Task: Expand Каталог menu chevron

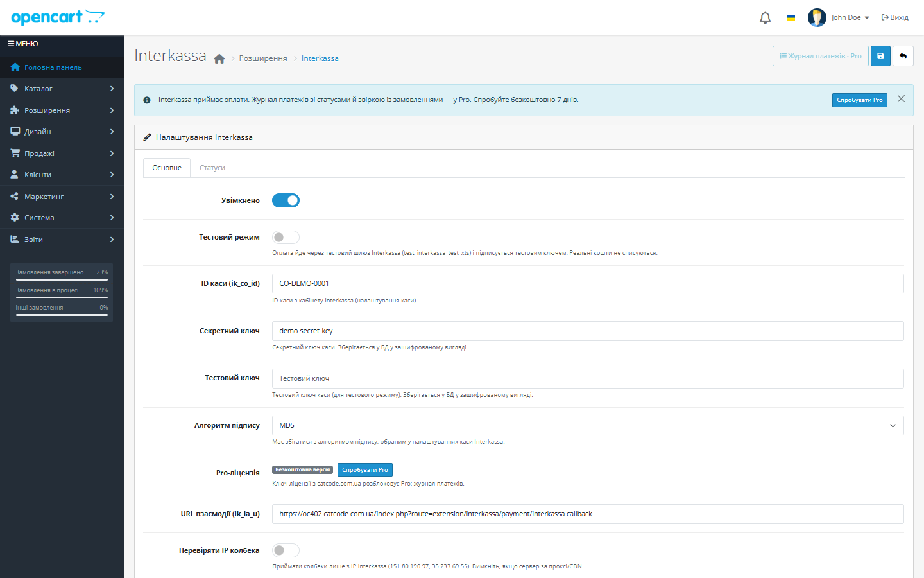Action: coord(112,89)
